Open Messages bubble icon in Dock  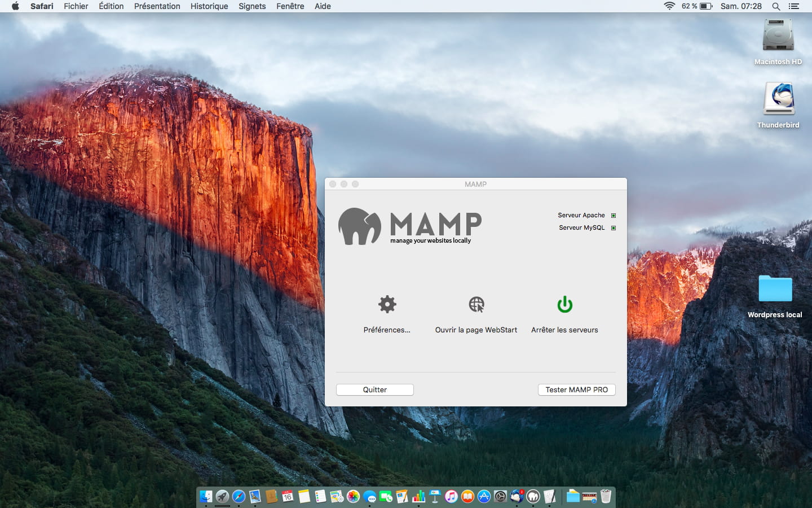(x=369, y=497)
